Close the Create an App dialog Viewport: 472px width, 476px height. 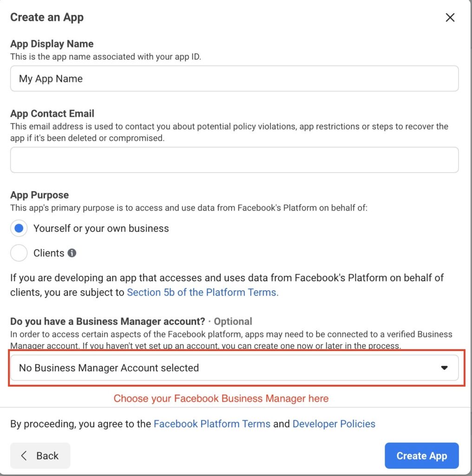450,18
